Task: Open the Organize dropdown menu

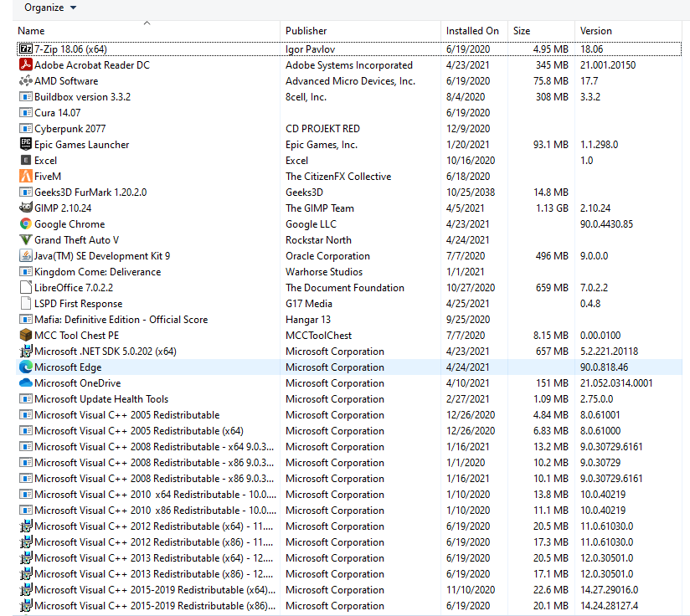Action: (50, 8)
